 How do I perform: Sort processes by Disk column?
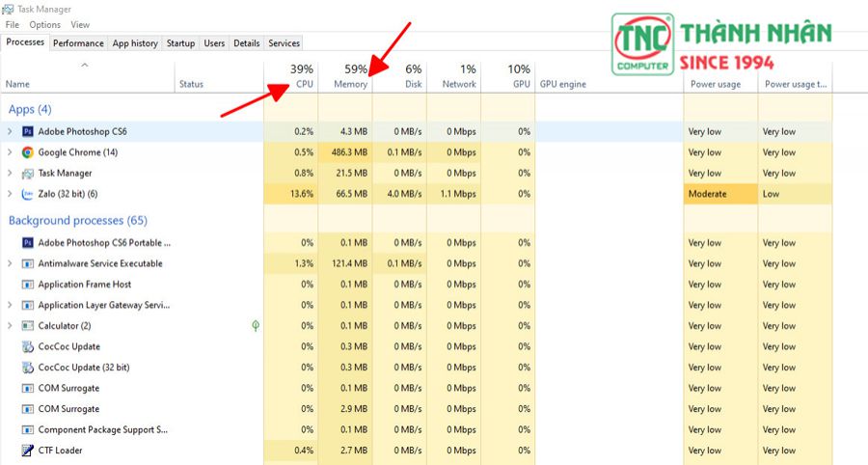(399, 77)
